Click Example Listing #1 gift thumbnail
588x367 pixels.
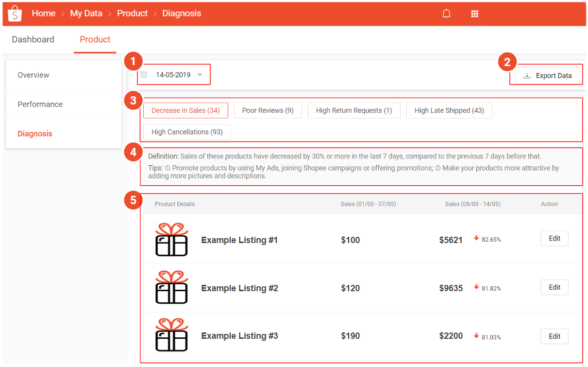(x=171, y=240)
